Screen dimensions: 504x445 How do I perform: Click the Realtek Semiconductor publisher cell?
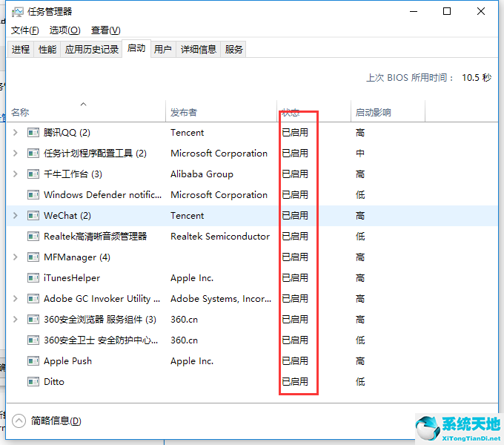220,237
